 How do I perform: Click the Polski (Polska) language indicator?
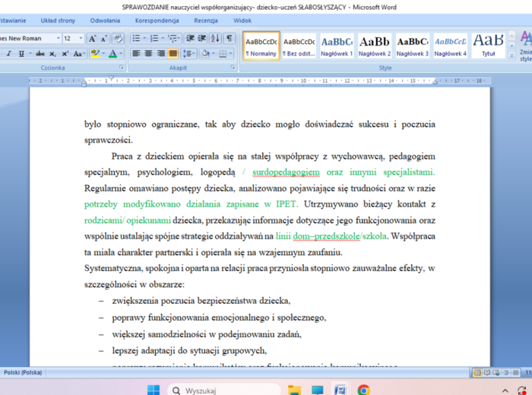(23, 372)
